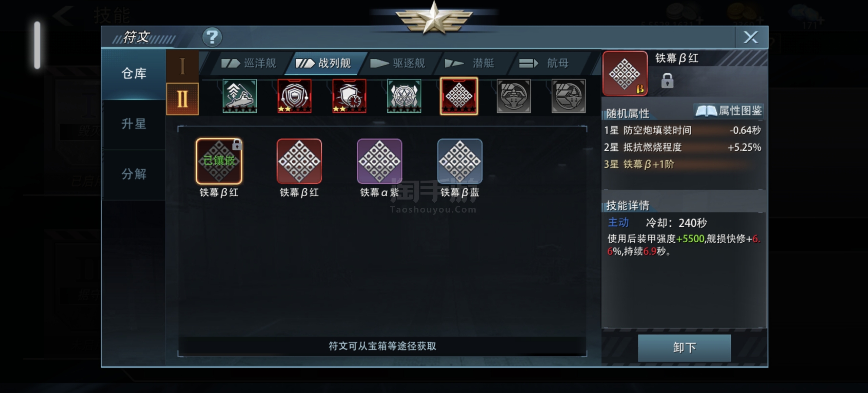Select the green submarine rune slot
The height and width of the screenshot is (393, 868).
click(240, 96)
